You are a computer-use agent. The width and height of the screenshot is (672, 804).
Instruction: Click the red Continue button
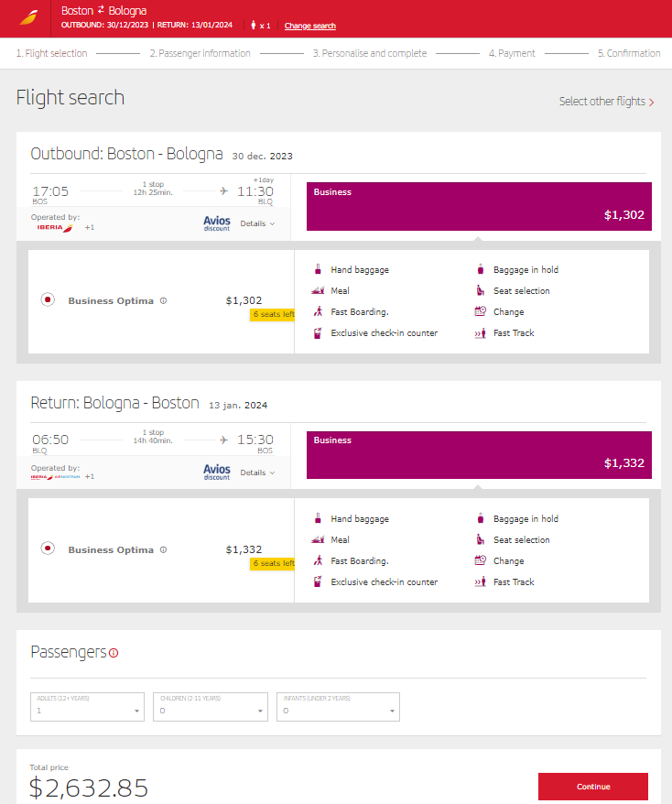click(593, 787)
